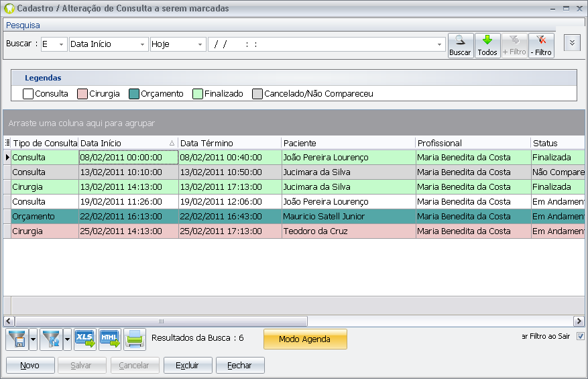Screen dimensions: 588x379
Task: Toggle the Filtro ao Sair checkbox
Action: coord(580,336)
